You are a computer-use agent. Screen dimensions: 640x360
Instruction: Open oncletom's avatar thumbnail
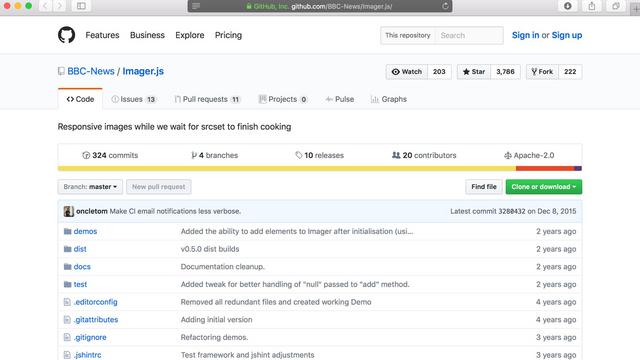(69, 211)
